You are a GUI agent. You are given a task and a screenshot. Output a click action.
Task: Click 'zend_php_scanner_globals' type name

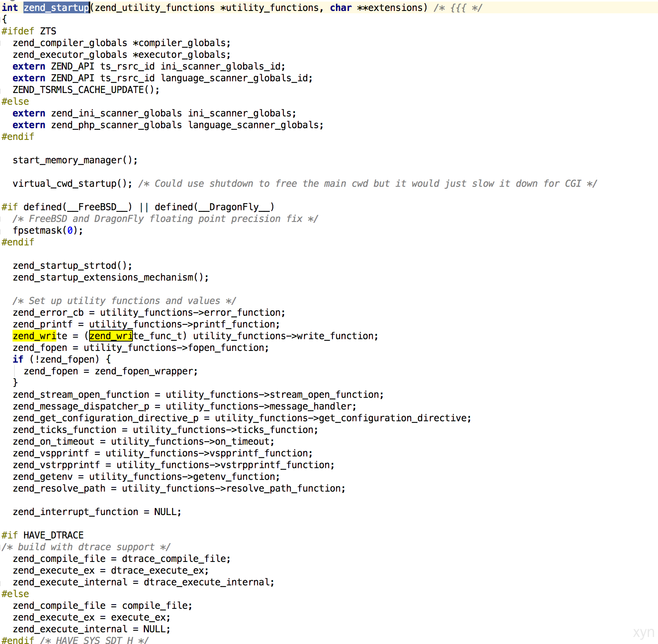point(116,125)
